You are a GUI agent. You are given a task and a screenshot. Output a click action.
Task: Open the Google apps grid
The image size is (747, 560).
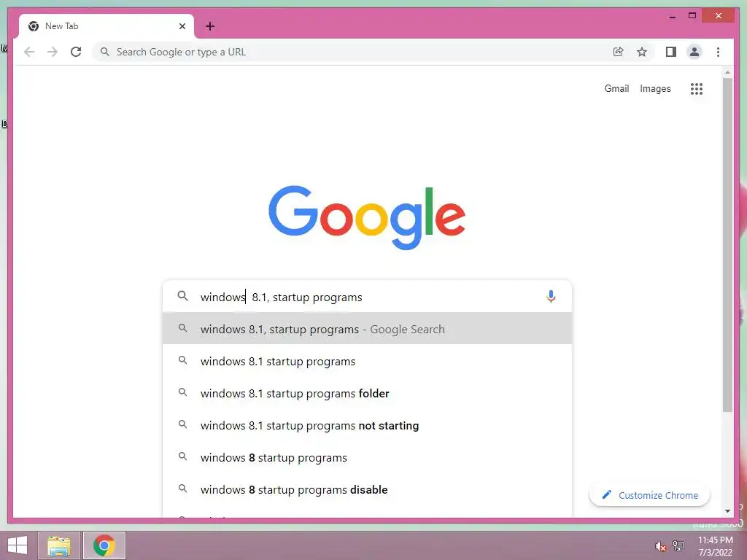pos(697,88)
